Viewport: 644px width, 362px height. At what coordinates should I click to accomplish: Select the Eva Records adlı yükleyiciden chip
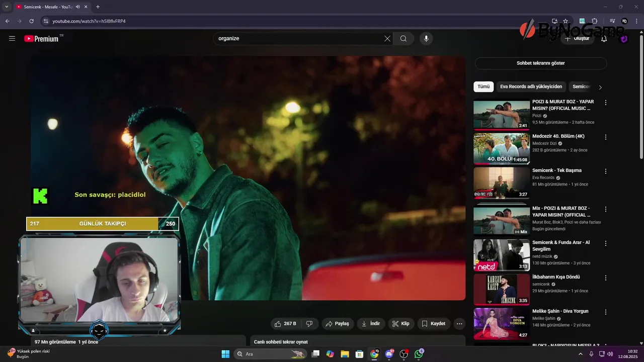click(531, 86)
